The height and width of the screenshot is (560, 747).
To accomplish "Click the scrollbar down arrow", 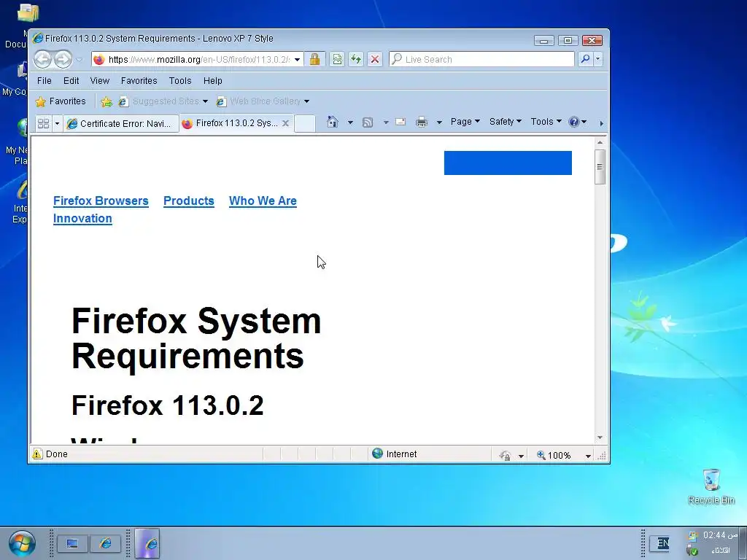I will click(600, 437).
